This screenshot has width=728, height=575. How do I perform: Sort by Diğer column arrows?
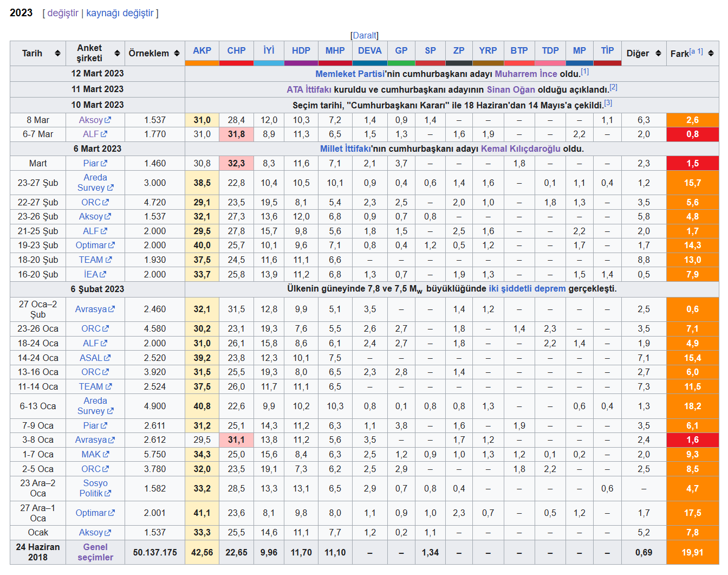coord(658,53)
